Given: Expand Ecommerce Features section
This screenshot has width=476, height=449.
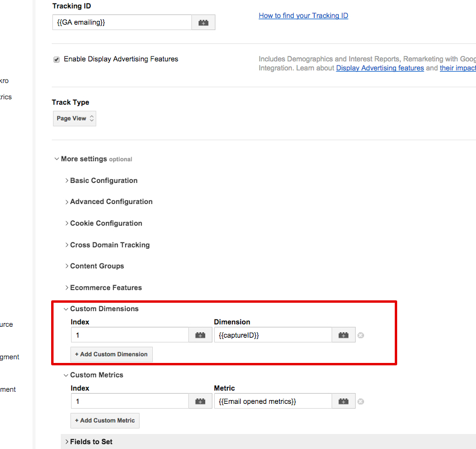Looking at the screenshot, I should coord(104,288).
